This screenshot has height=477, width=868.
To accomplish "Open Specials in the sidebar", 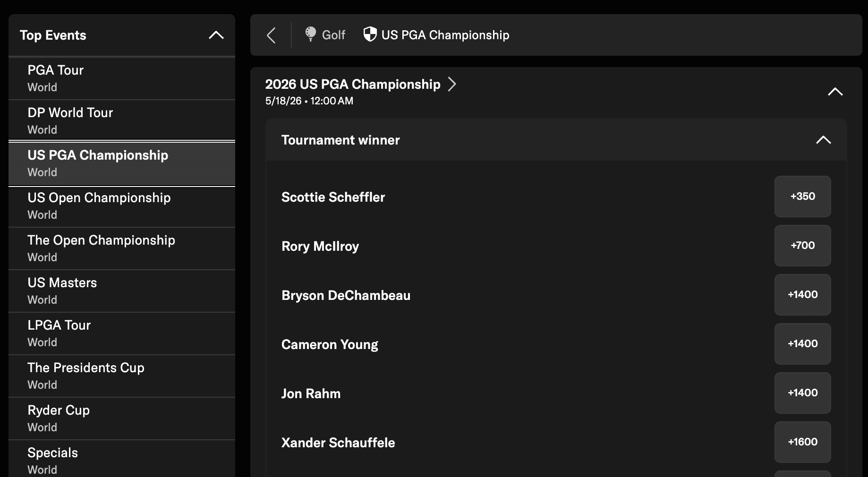I will pyautogui.click(x=122, y=459).
